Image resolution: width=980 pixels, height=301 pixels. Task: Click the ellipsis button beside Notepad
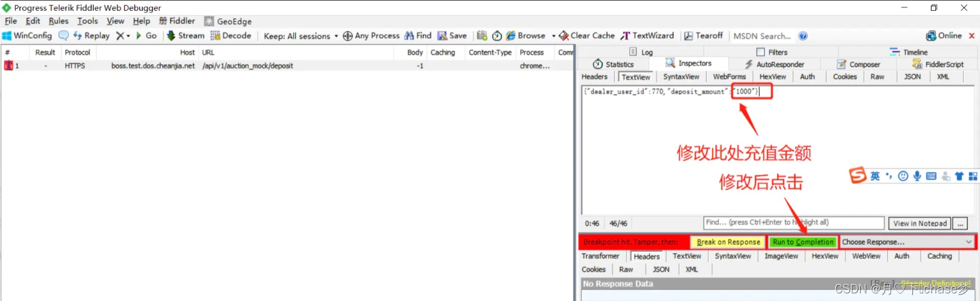(961, 223)
